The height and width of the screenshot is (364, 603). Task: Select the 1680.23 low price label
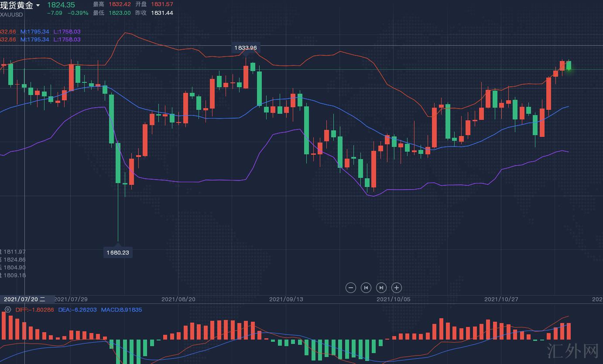coord(118,252)
